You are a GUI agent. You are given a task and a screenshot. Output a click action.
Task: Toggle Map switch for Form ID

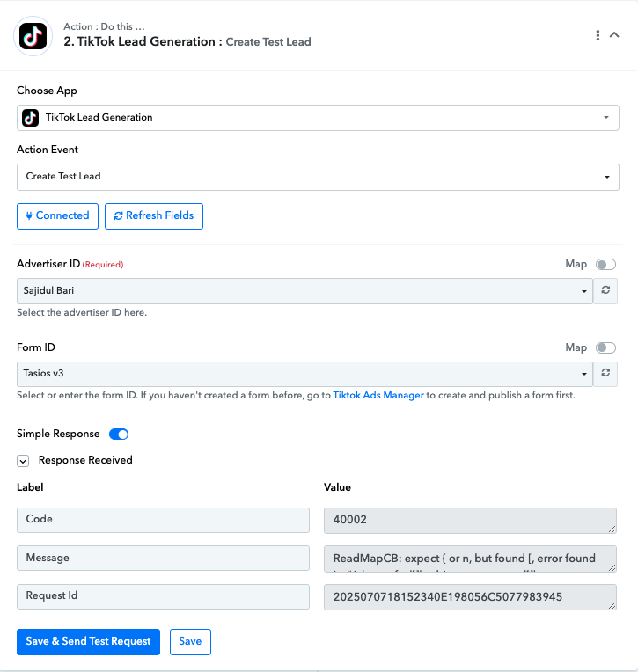[605, 347]
